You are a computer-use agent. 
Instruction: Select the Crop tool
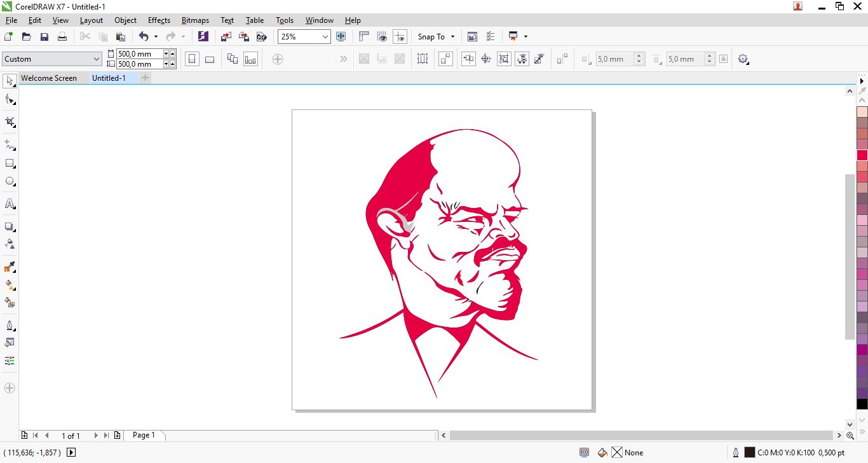(10, 122)
